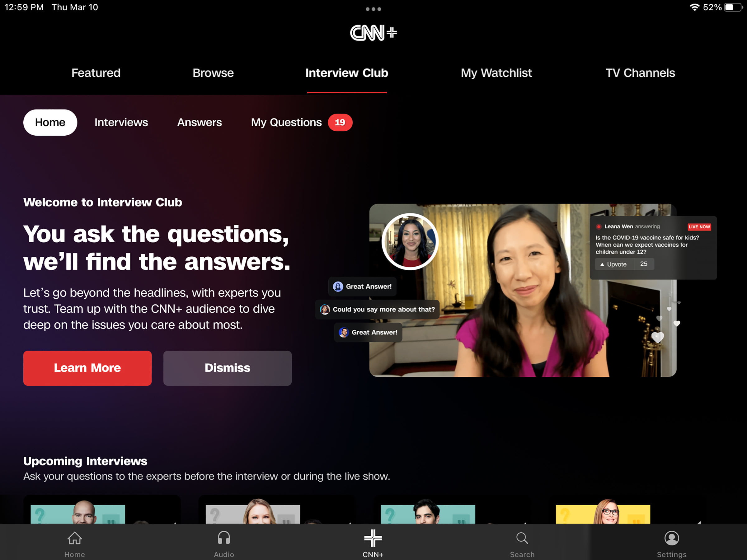Switch to the Browse tab
Screen dimensions: 747x560
pos(213,73)
